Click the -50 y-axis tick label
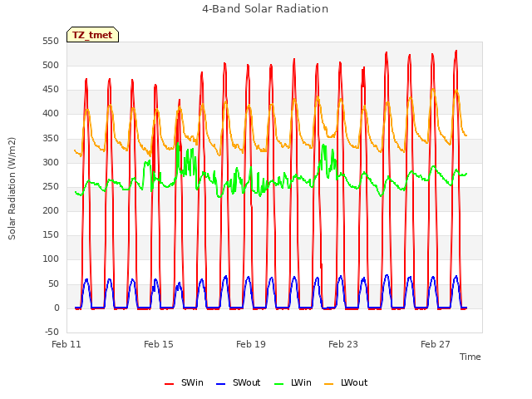532x399 pixels. tap(52, 332)
